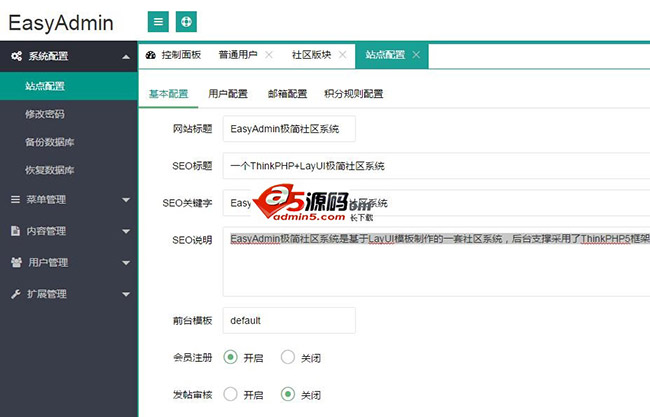Click the teal globe icon button
Viewport: 650px width, 417px height.
tap(186, 22)
